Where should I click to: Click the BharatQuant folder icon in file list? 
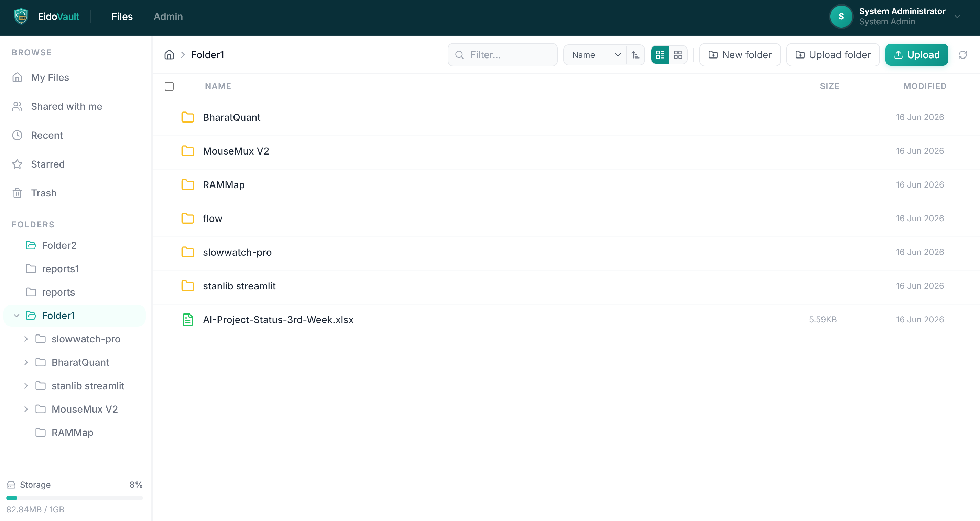(187, 117)
